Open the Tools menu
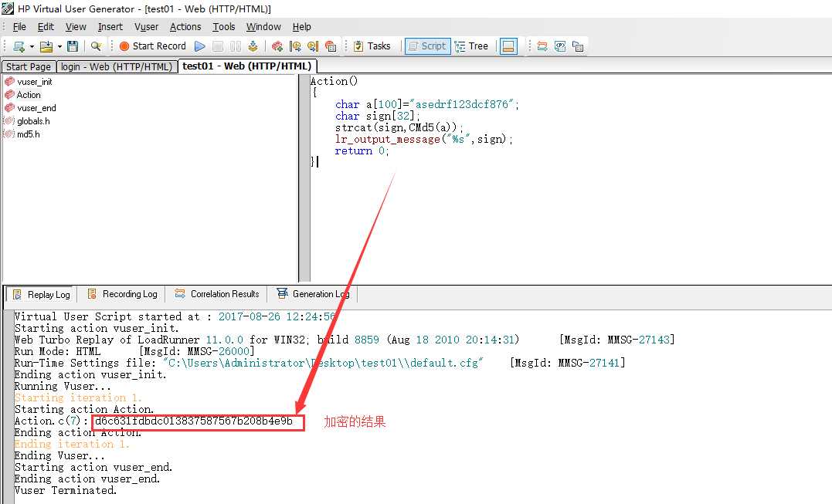832x504 pixels. point(224,26)
